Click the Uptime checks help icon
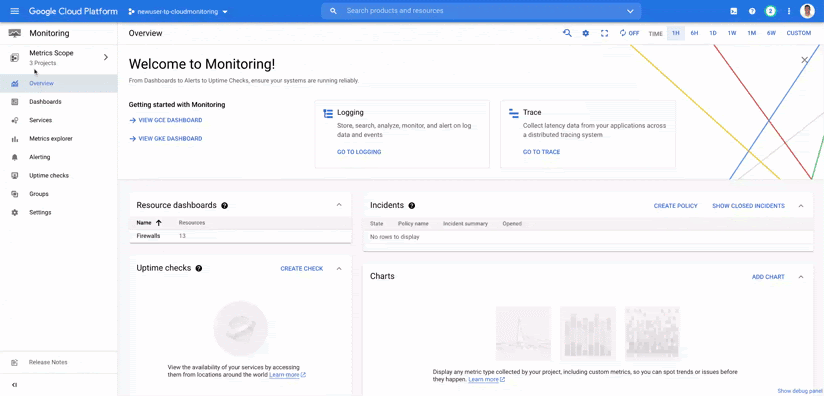 [x=199, y=268]
